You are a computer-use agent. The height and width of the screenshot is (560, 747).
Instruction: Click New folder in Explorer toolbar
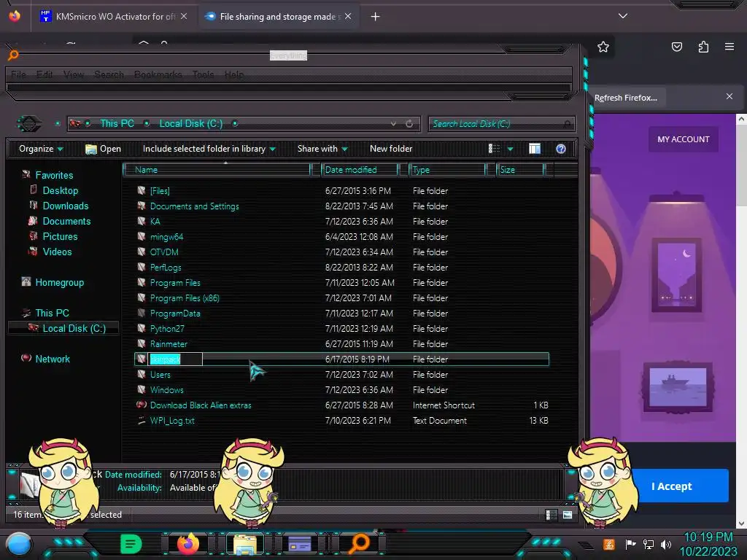click(x=391, y=149)
